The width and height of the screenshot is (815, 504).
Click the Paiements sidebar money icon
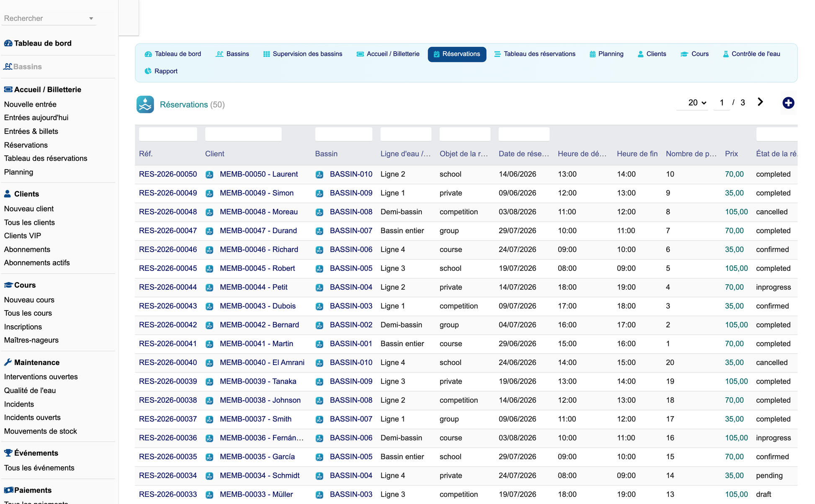(8, 490)
